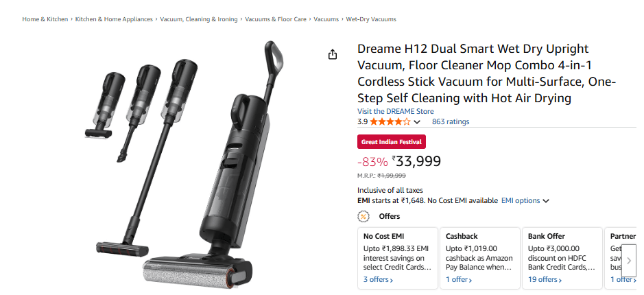Click the Great Indian Festival badge
Viewport: 644px width, 295px height.
[392, 142]
